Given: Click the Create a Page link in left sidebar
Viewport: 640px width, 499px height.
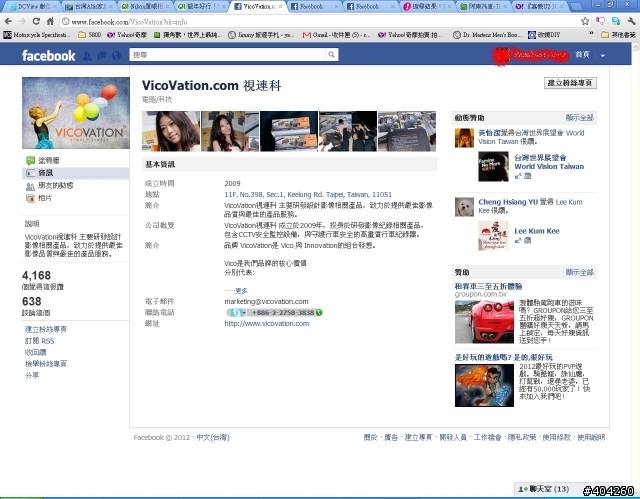Looking at the screenshot, I should coord(46,329).
